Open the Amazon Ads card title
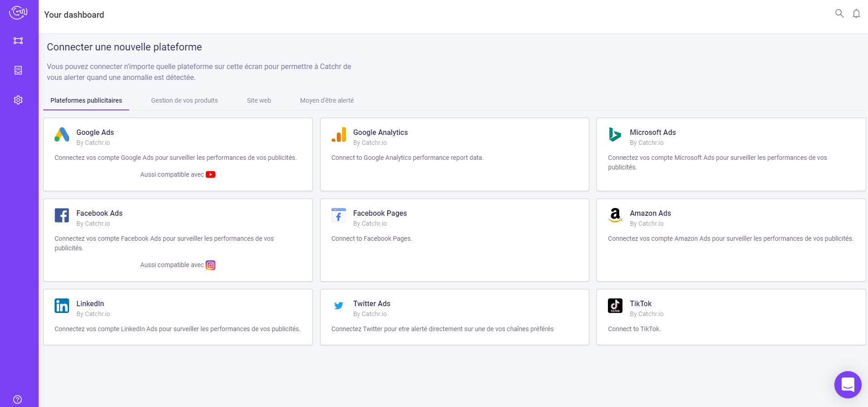The width and height of the screenshot is (868, 407). click(651, 213)
